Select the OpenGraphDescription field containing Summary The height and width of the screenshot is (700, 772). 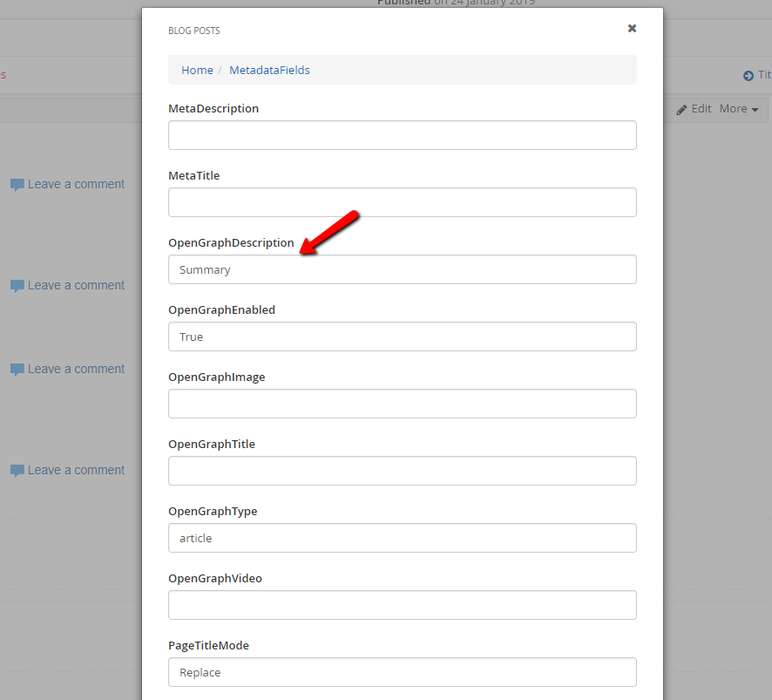[x=402, y=269]
